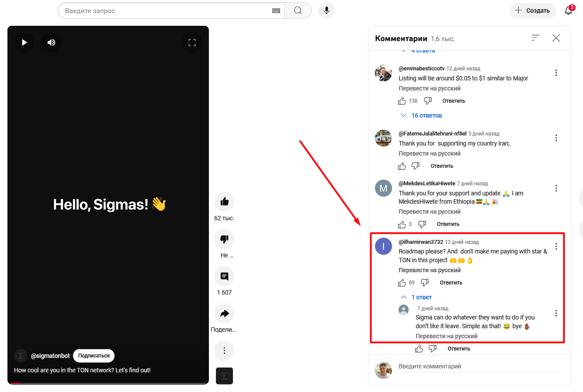Mute the video sound
Screen dimensions: 583x392
tap(51, 42)
